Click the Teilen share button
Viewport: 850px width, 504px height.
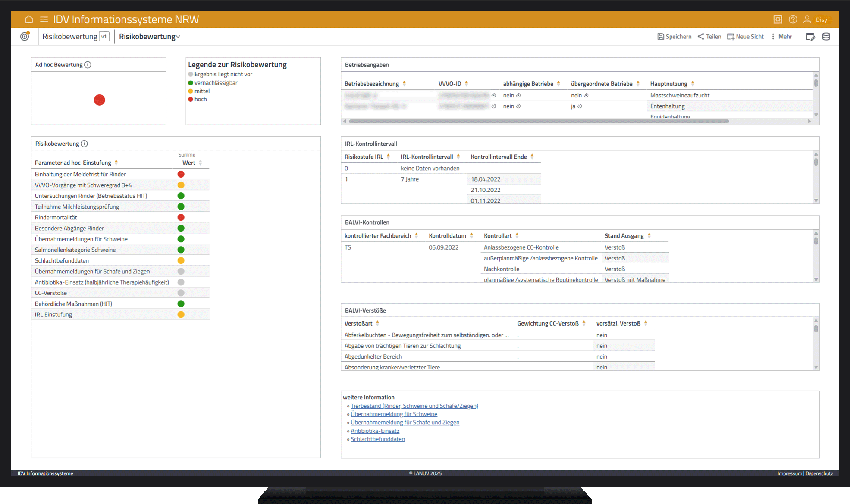[x=709, y=37]
